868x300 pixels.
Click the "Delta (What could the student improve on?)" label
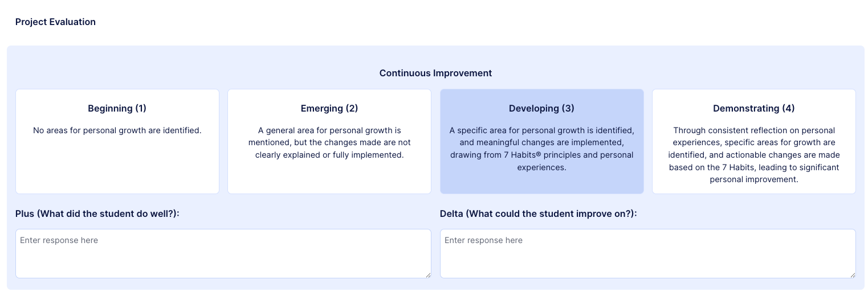(538, 213)
